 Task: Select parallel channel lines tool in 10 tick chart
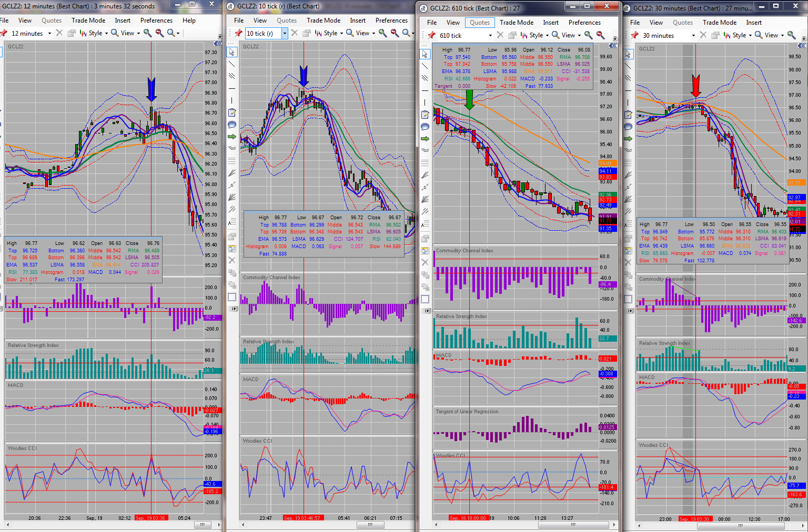click(232, 76)
